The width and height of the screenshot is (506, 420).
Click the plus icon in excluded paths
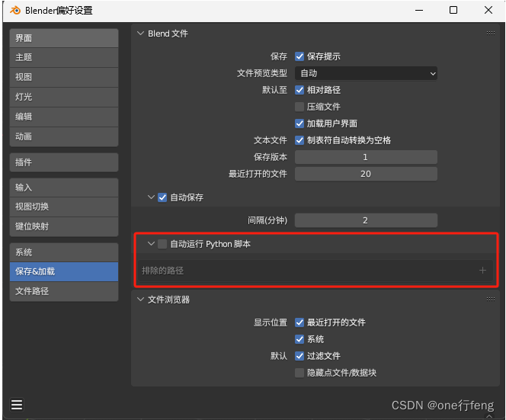(482, 270)
